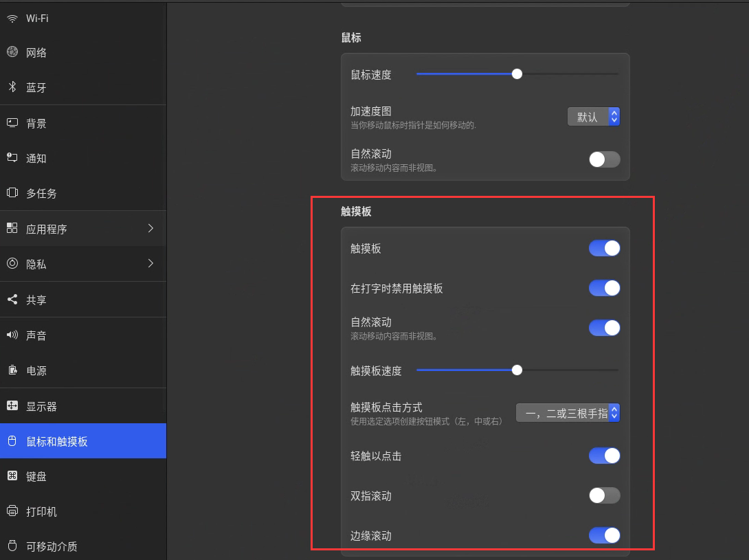
Task: Disable the 在打字时禁用触摸板 switch
Action: (x=604, y=288)
